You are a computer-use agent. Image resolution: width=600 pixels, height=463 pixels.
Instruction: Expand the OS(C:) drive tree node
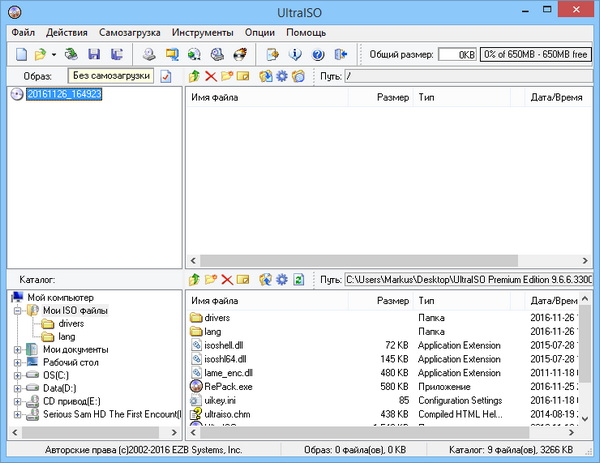pyautogui.click(x=19, y=376)
